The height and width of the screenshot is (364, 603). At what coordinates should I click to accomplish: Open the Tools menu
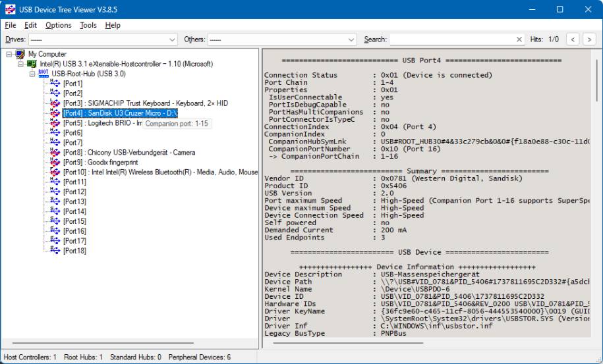88,25
